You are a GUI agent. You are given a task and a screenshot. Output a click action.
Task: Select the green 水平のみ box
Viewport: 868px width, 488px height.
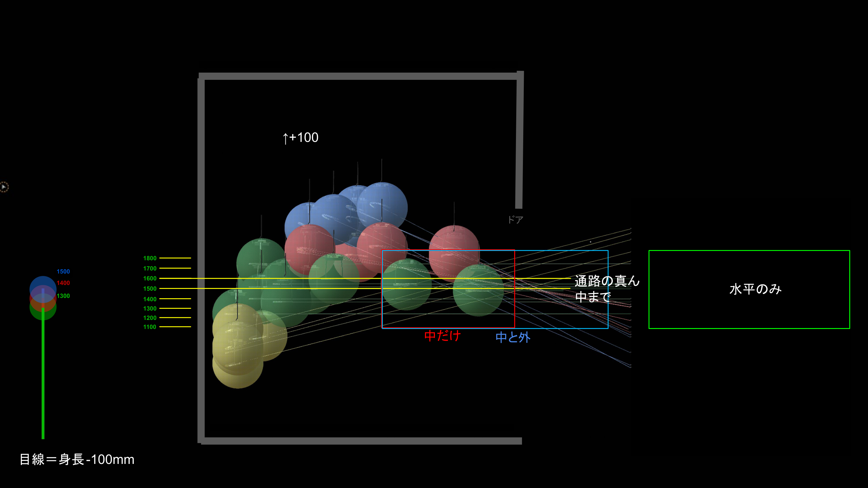[749, 289]
